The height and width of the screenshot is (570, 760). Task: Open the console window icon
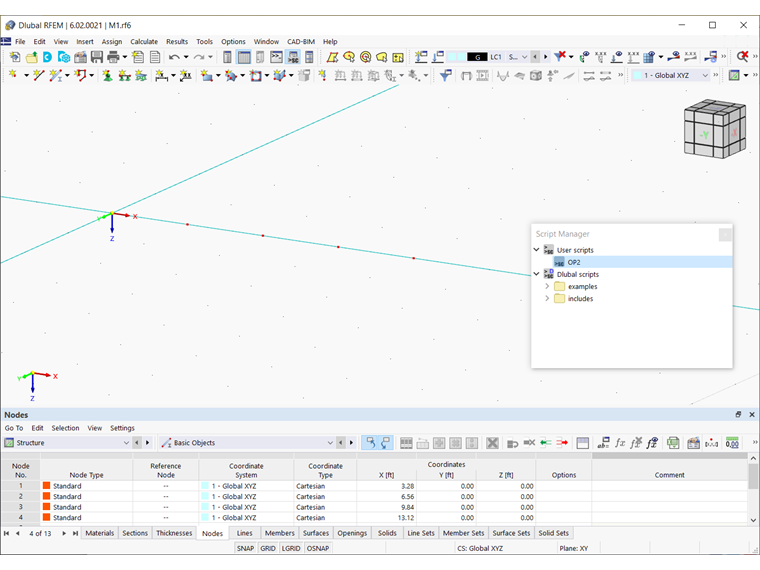tap(276, 57)
